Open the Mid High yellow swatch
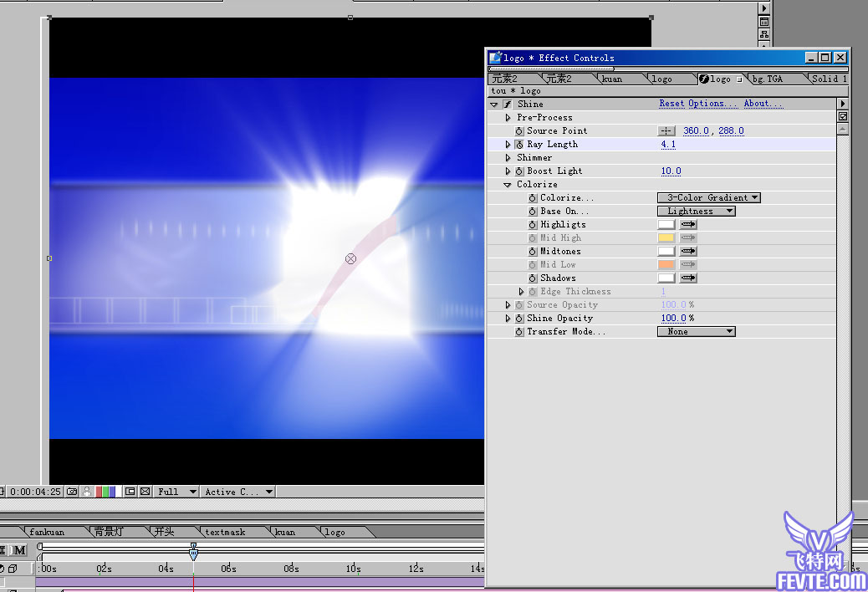This screenshot has width=868, height=592. click(x=666, y=238)
